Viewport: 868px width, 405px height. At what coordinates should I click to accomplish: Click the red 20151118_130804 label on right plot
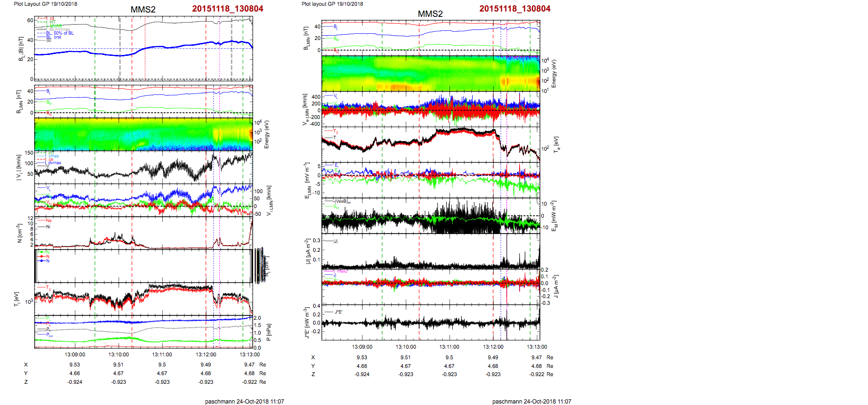coord(515,9)
